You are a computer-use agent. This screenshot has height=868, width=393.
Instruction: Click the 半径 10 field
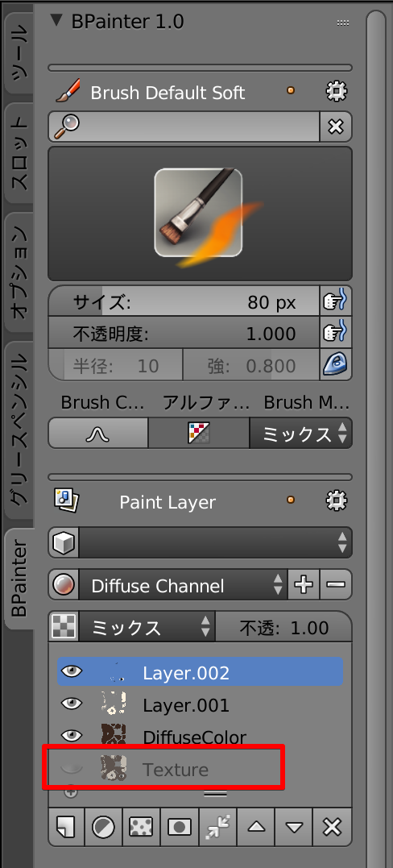click(116, 365)
